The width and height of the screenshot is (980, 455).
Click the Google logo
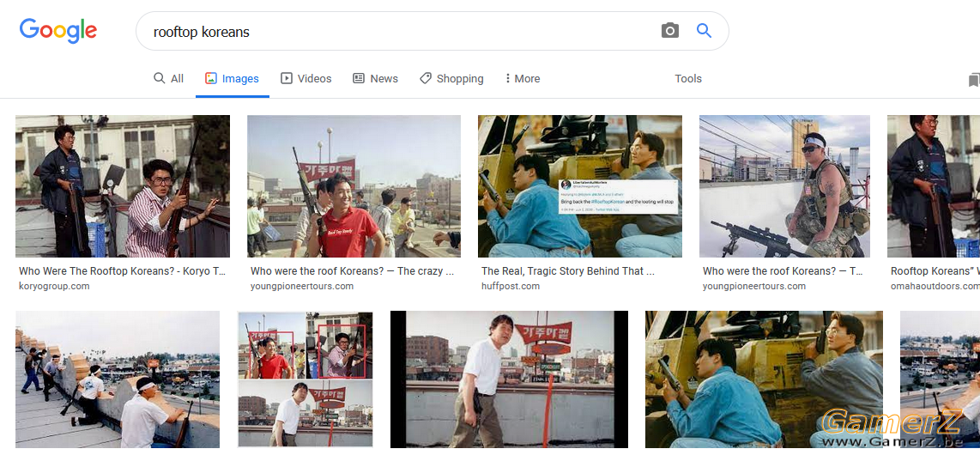tap(58, 31)
